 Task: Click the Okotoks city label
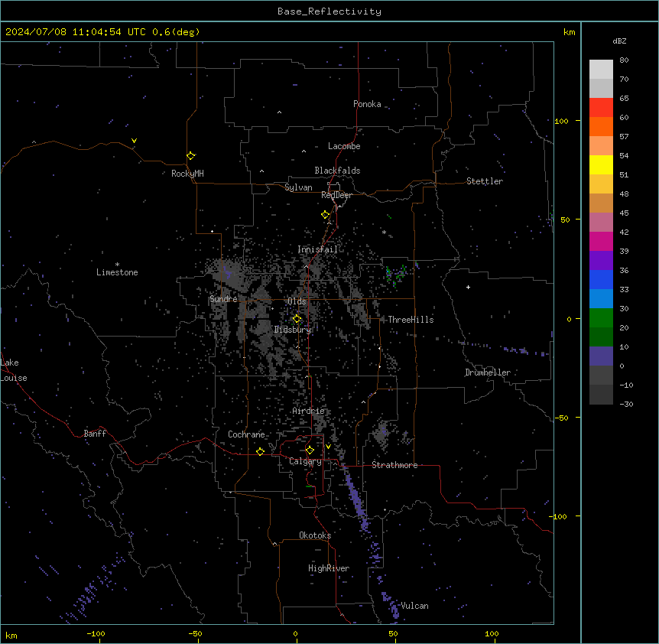pos(315,535)
